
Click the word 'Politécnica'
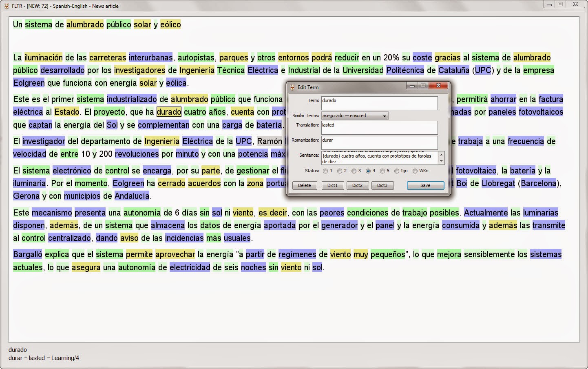click(x=405, y=70)
